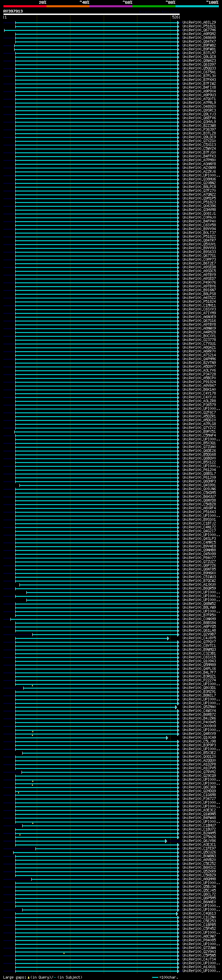Click the cyan ~100% identity legend bar
Screen dimensions: 222x980
coord(197,6)
